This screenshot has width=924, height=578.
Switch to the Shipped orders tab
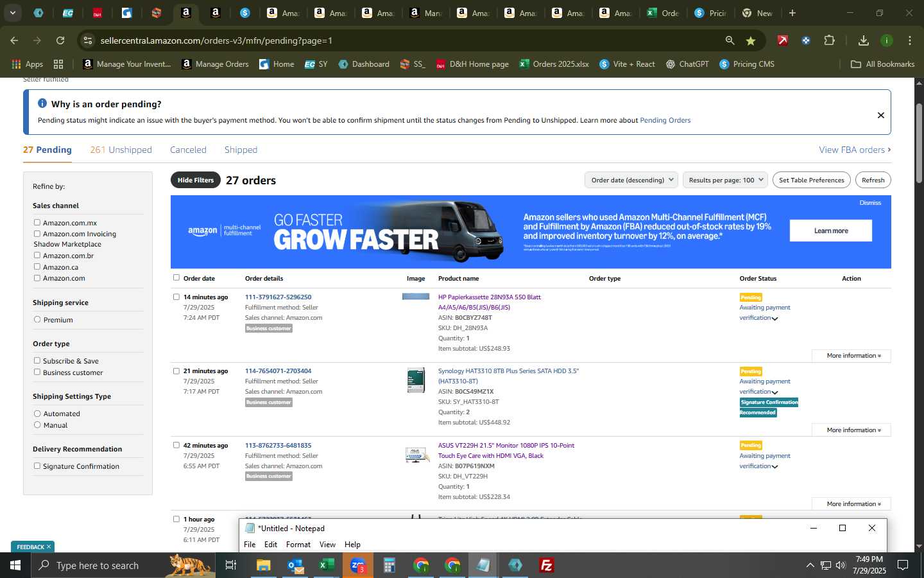coord(241,150)
